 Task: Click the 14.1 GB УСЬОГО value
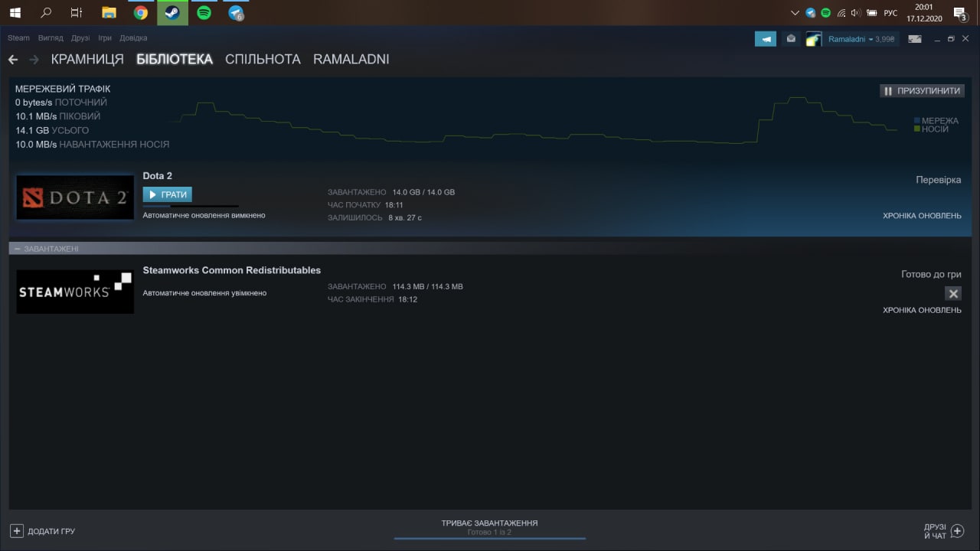tap(52, 130)
